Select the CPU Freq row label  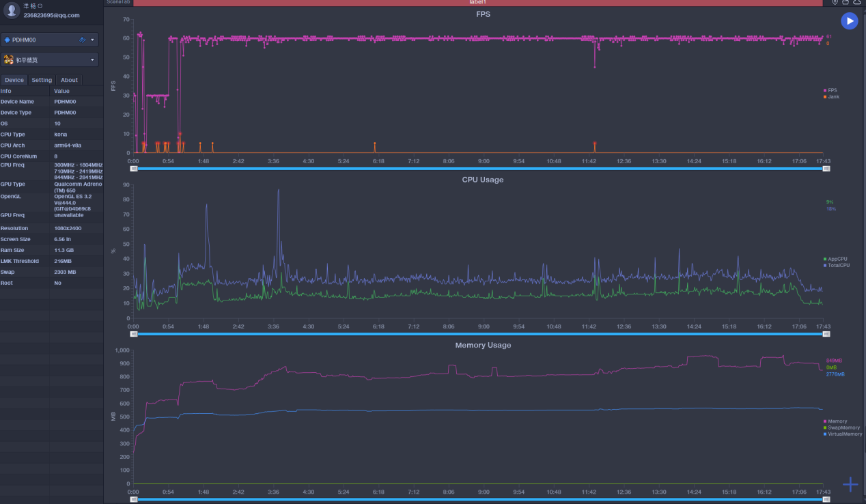(12, 165)
